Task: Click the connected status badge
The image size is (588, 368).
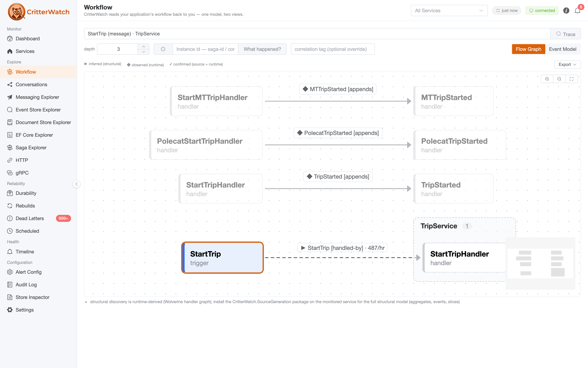Action: click(542, 11)
